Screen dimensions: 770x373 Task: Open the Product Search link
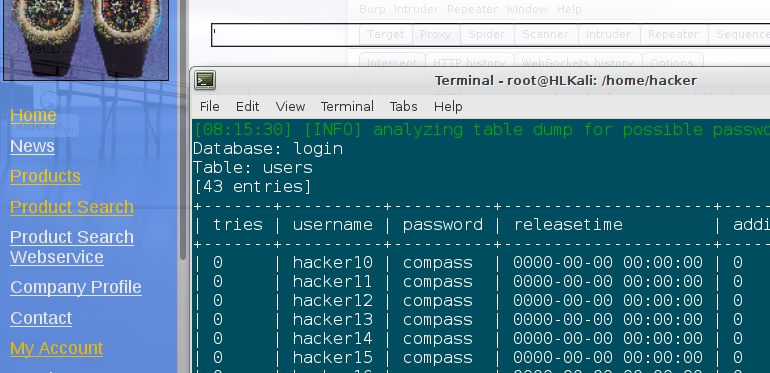(x=72, y=207)
